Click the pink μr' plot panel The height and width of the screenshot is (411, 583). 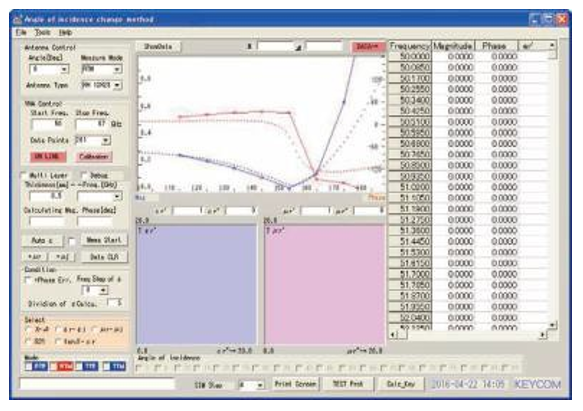click(325, 285)
